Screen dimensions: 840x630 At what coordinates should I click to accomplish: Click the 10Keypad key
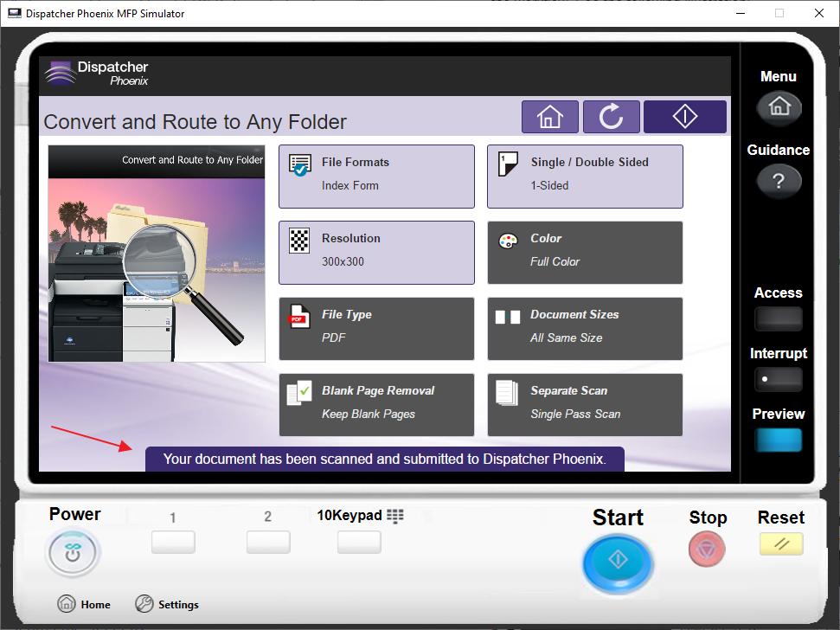(x=359, y=542)
